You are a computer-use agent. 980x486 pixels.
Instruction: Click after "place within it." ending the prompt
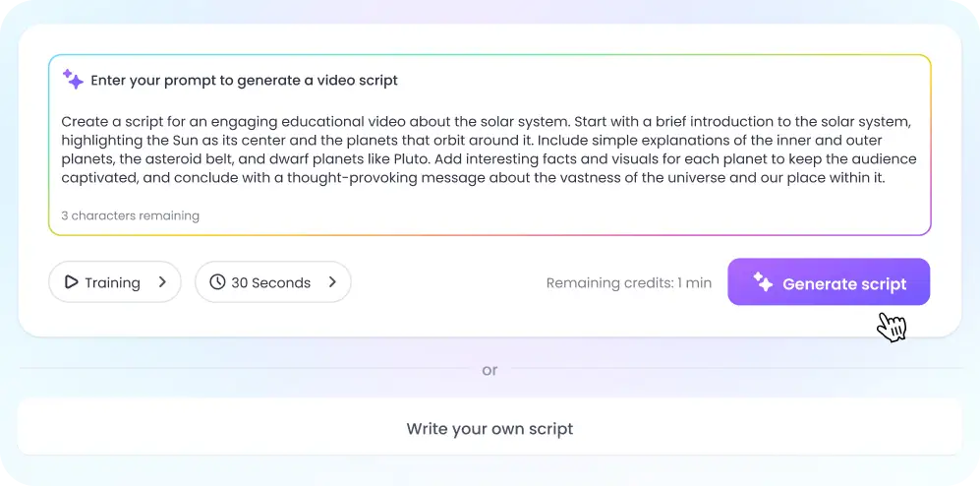pos(887,178)
